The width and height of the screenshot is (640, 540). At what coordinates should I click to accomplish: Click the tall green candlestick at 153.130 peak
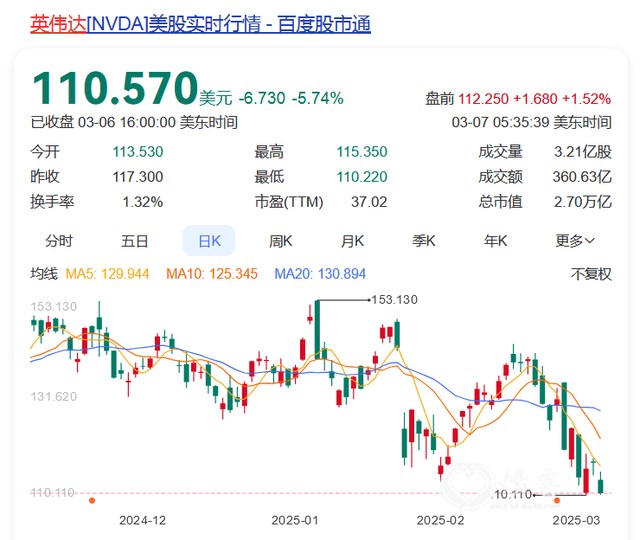(x=317, y=330)
